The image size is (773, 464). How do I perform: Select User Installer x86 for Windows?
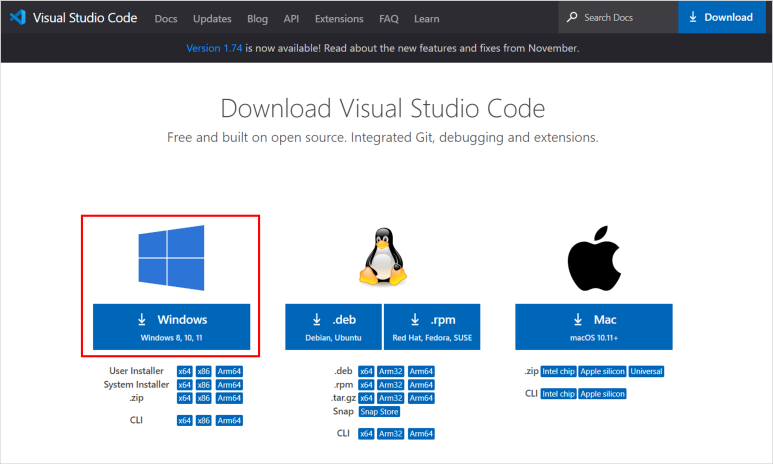204,371
